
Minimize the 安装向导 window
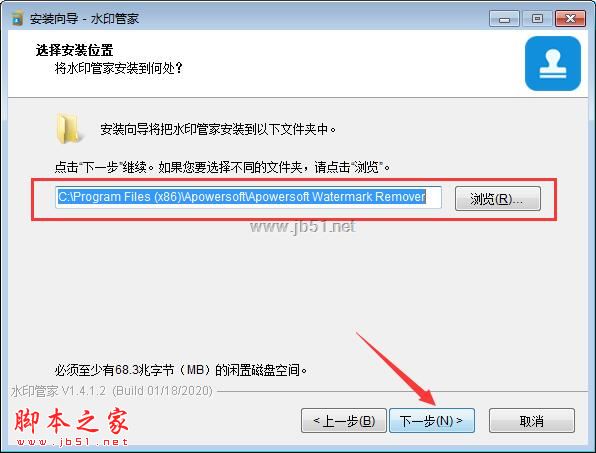coord(504,19)
